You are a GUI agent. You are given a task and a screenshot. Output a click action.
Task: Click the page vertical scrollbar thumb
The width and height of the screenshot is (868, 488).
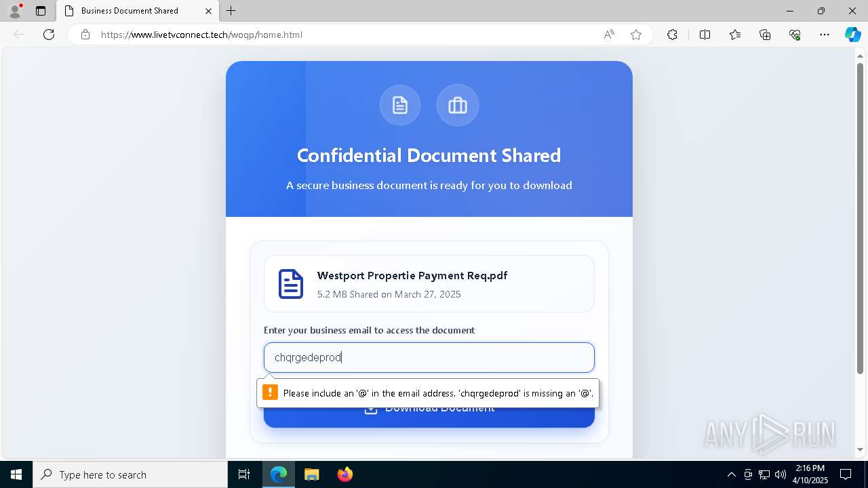point(860,218)
